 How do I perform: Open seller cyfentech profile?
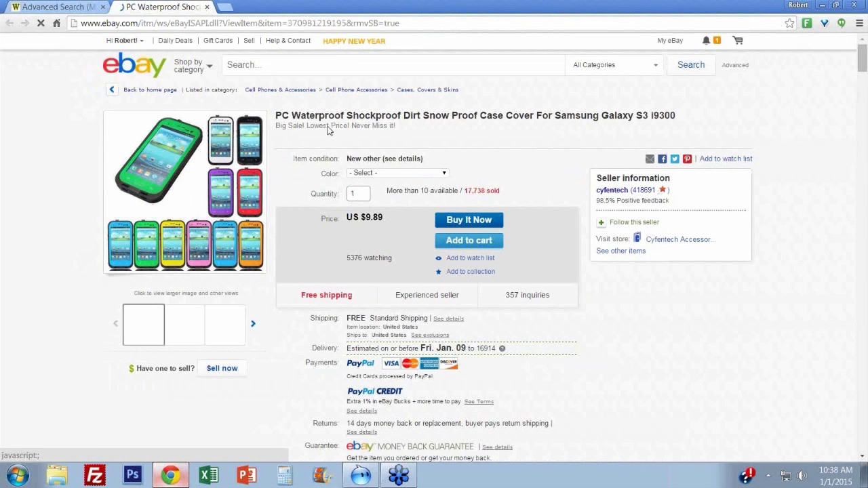[612, 190]
